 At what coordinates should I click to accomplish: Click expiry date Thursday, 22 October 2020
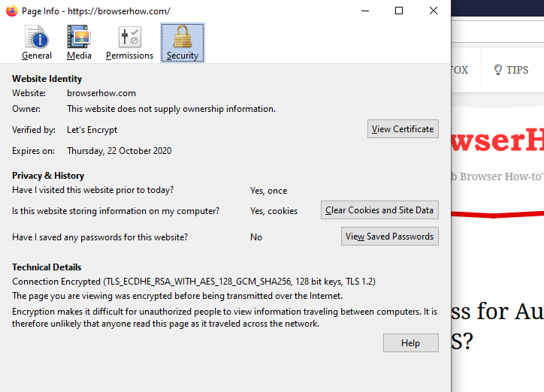point(119,151)
